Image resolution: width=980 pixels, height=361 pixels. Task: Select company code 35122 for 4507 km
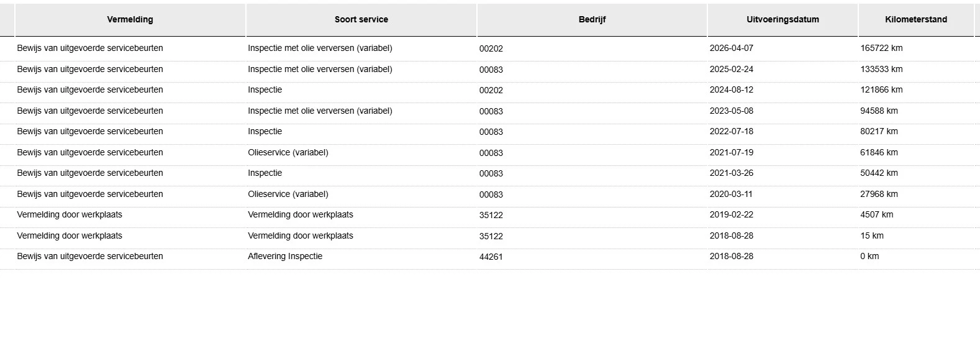[491, 215]
